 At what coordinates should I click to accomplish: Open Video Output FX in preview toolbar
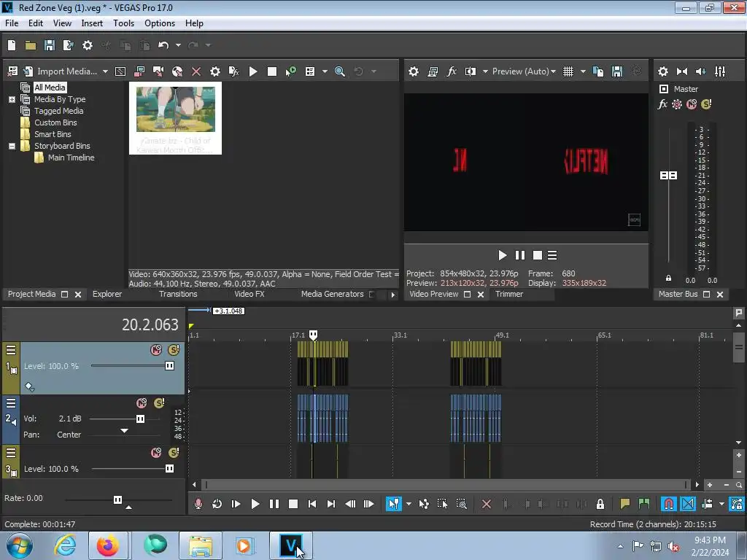click(x=451, y=71)
